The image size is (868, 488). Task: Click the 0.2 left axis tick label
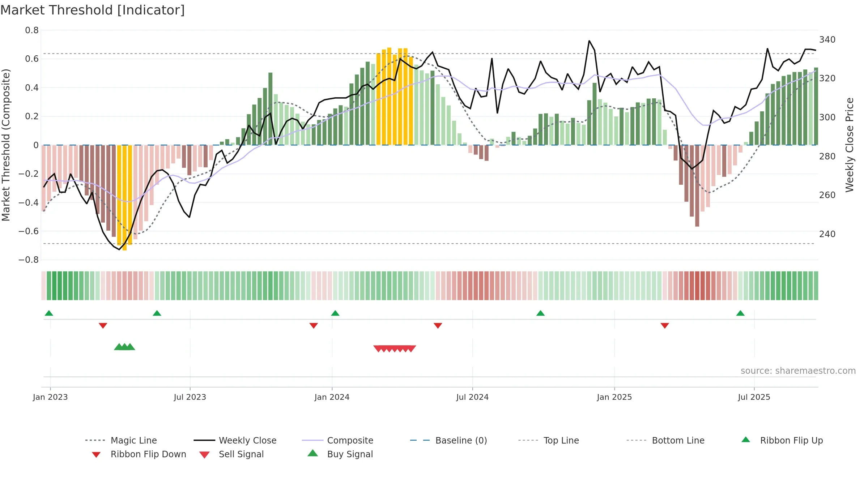click(32, 116)
